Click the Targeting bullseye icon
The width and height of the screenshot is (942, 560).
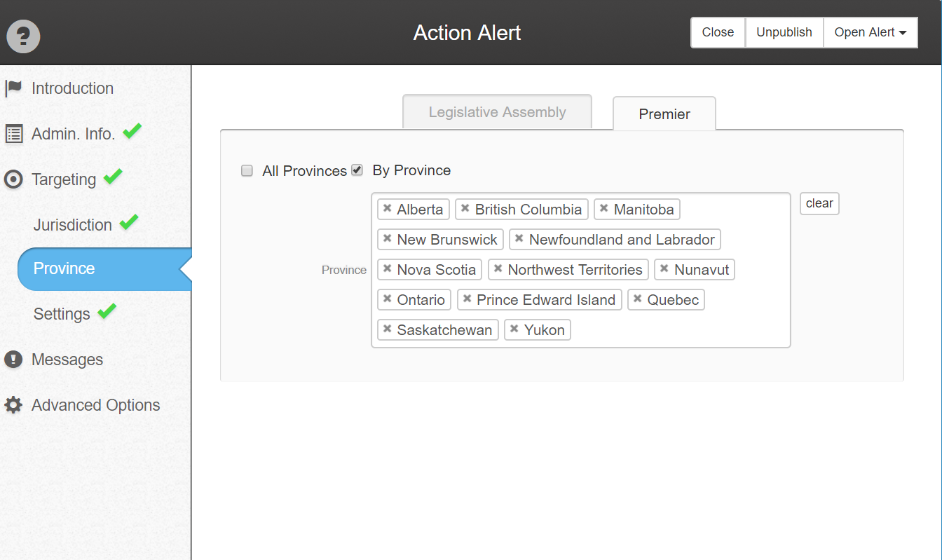point(13,179)
